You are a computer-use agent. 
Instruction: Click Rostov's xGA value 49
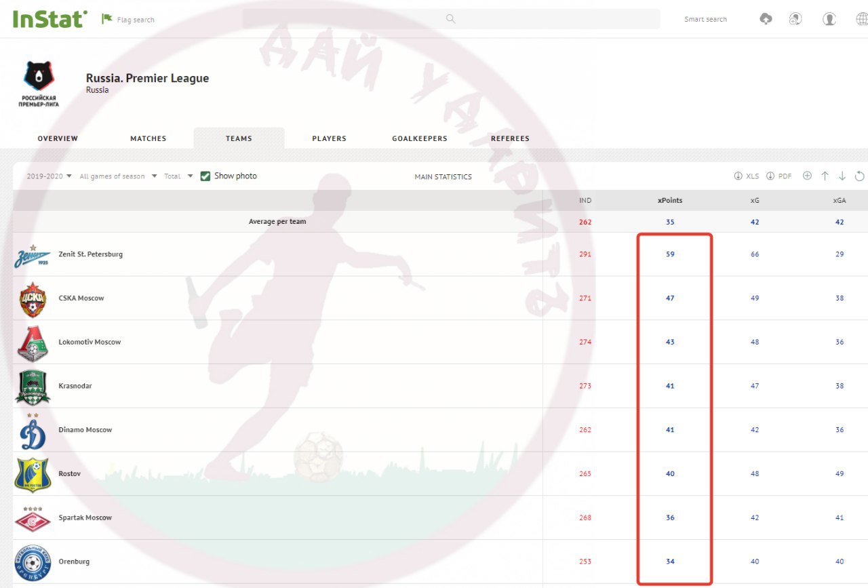tap(840, 474)
